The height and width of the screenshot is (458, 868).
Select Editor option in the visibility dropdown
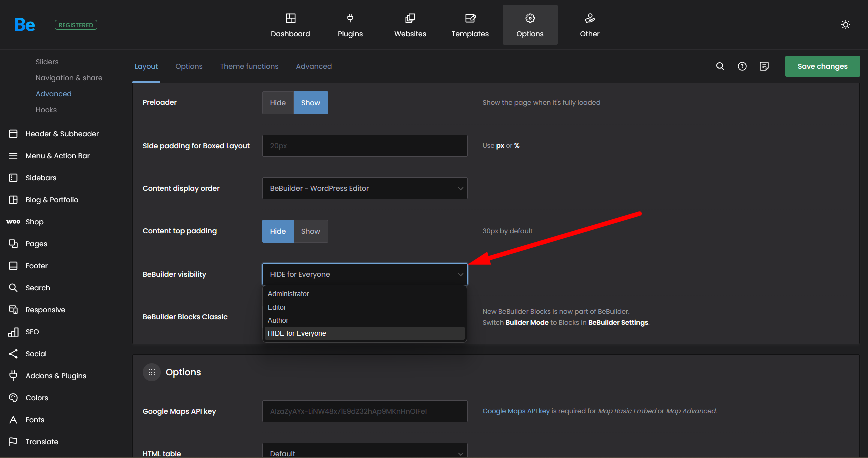(277, 307)
